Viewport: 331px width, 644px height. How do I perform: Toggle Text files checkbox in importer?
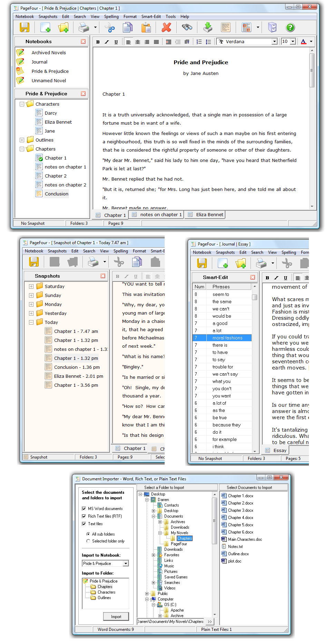[x=84, y=524]
